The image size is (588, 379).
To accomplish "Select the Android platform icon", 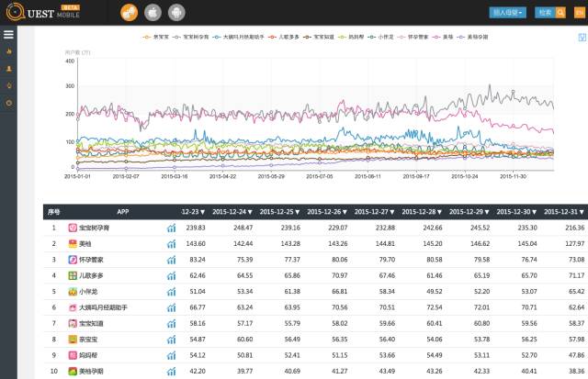I will click(x=176, y=13).
